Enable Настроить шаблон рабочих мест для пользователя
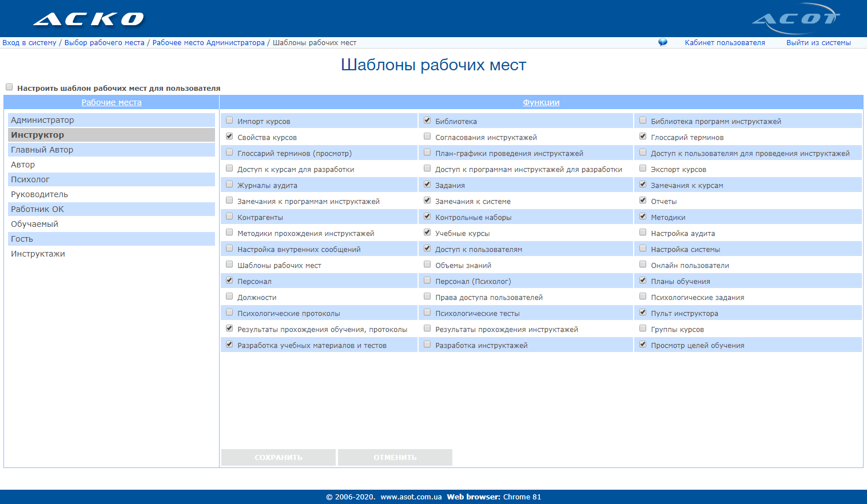 pos(9,87)
